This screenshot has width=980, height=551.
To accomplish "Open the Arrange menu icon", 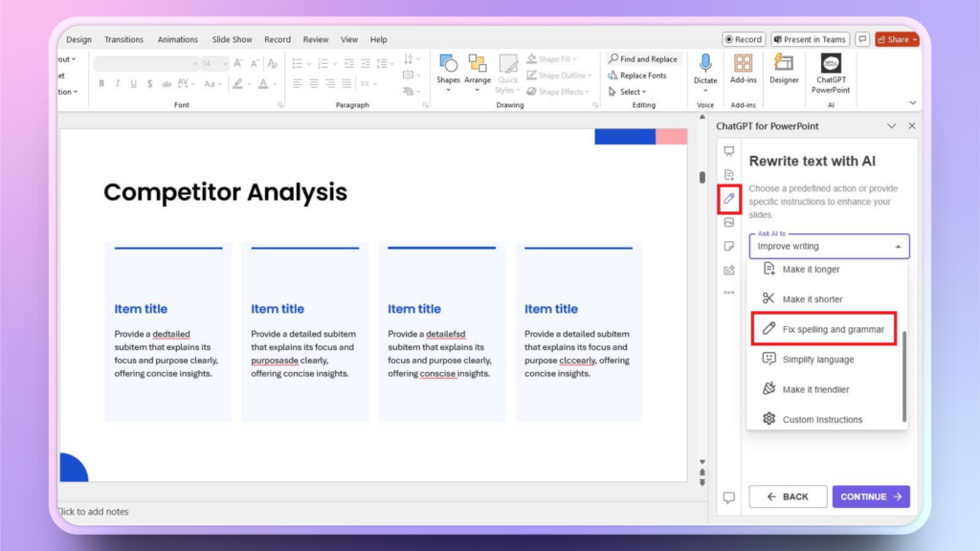I will (478, 73).
